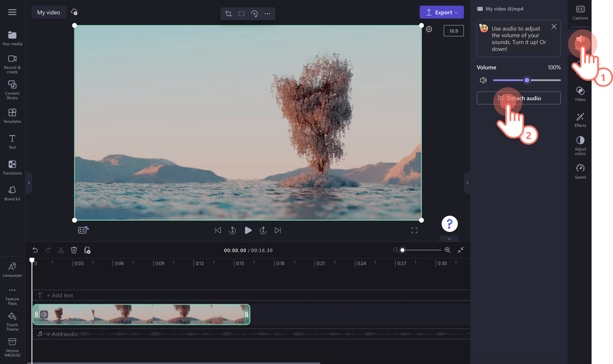Image resolution: width=613 pixels, height=364 pixels.
Task: Open the Text panel in sidebar
Action: [12, 141]
